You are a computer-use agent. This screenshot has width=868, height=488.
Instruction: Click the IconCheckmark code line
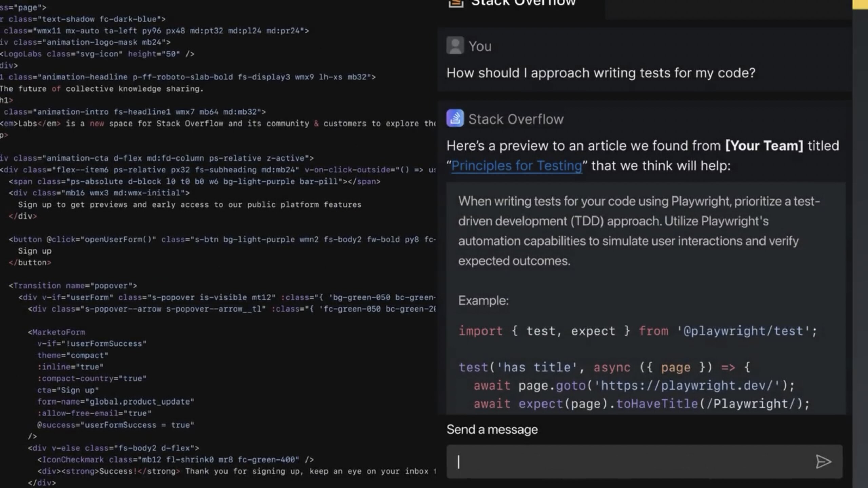point(176,459)
